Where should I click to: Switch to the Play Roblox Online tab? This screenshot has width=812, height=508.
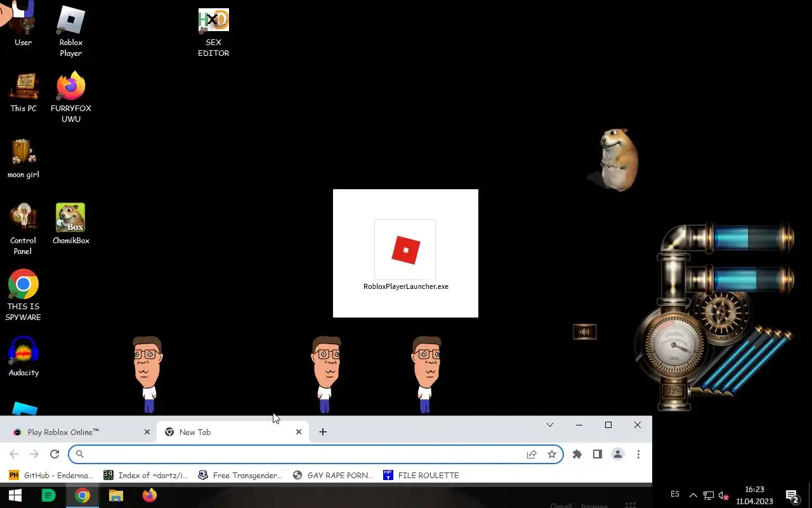[x=75, y=432]
